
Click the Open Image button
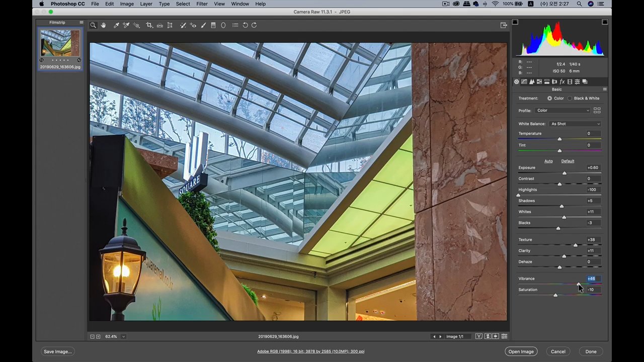point(521,351)
